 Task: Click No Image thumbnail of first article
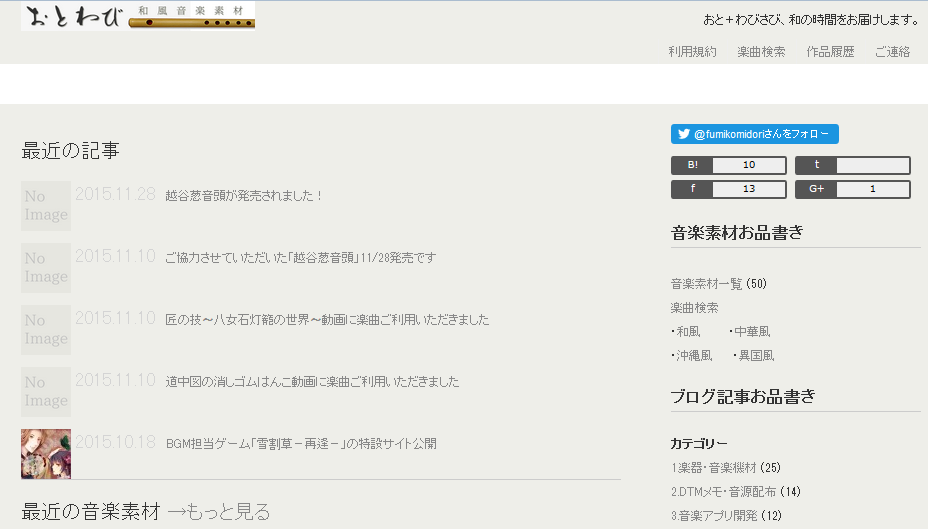click(46, 205)
